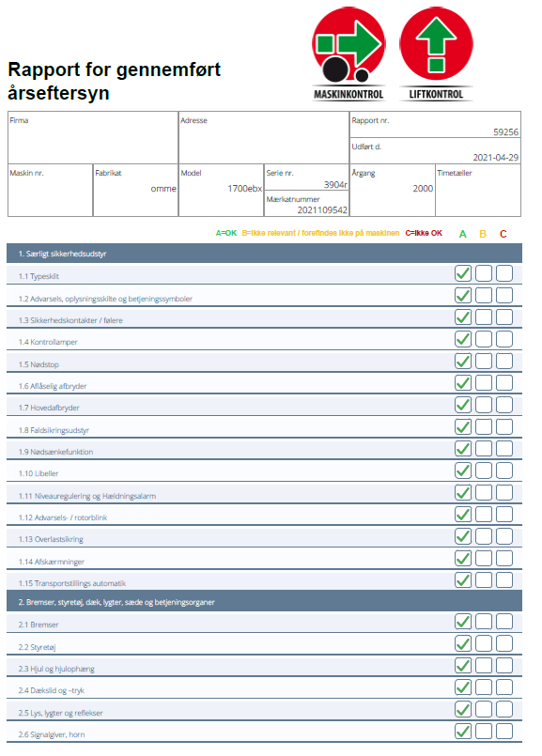Image resolution: width=542 pixels, height=756 pixels.
Task: Toggle A for 1.11 Niveauregulering og Hældningsalarm
Action: 463,493
